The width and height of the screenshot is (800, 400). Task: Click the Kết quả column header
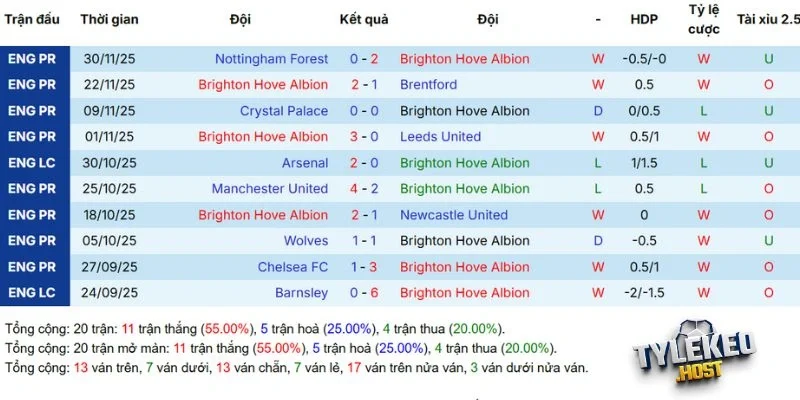point(364,19)
